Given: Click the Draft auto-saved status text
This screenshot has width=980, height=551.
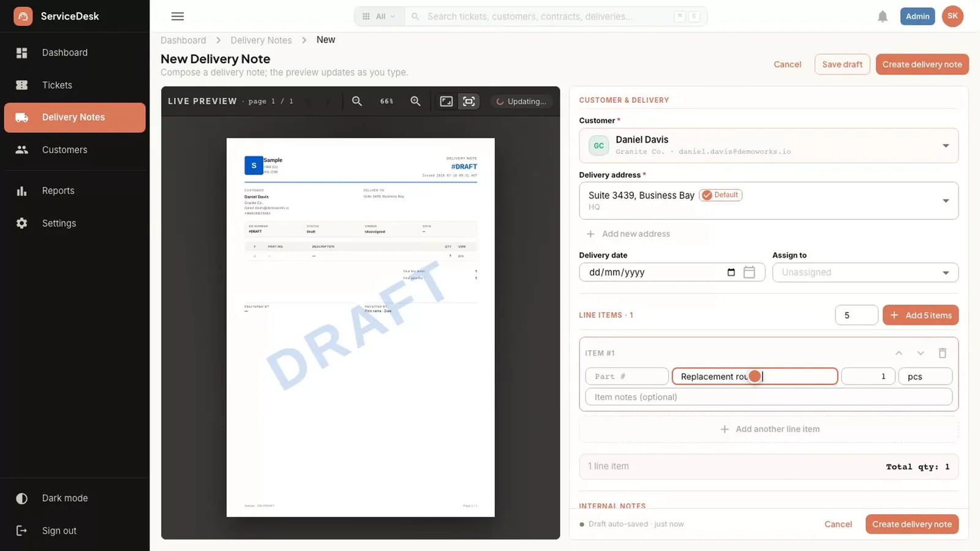Looking at the screenshot, I should coord(636,524).
